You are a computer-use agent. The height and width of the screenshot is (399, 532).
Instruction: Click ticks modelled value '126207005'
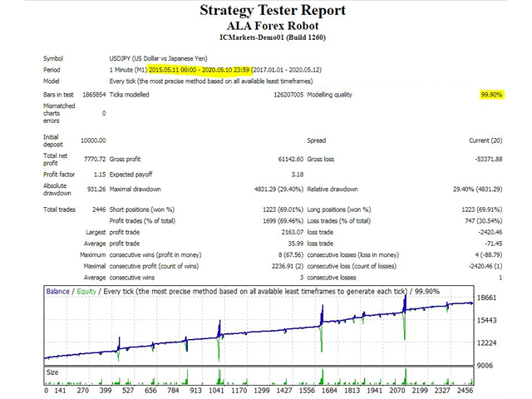288,95
